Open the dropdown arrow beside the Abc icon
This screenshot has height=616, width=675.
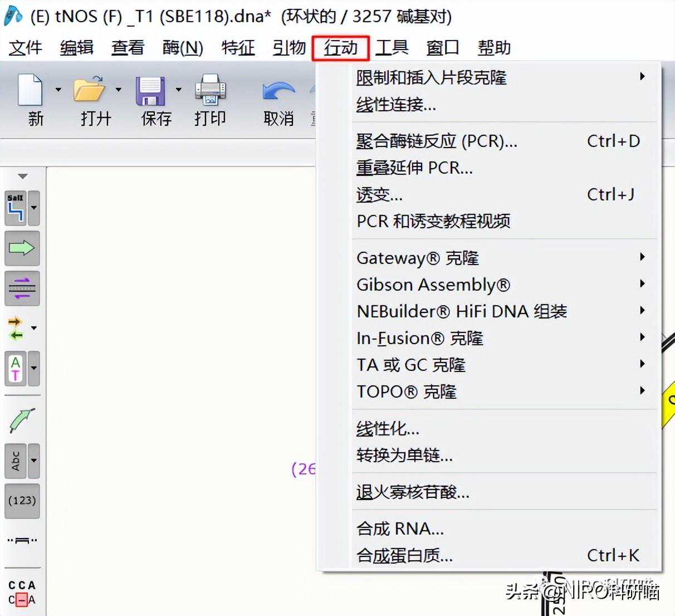[34, 461]
